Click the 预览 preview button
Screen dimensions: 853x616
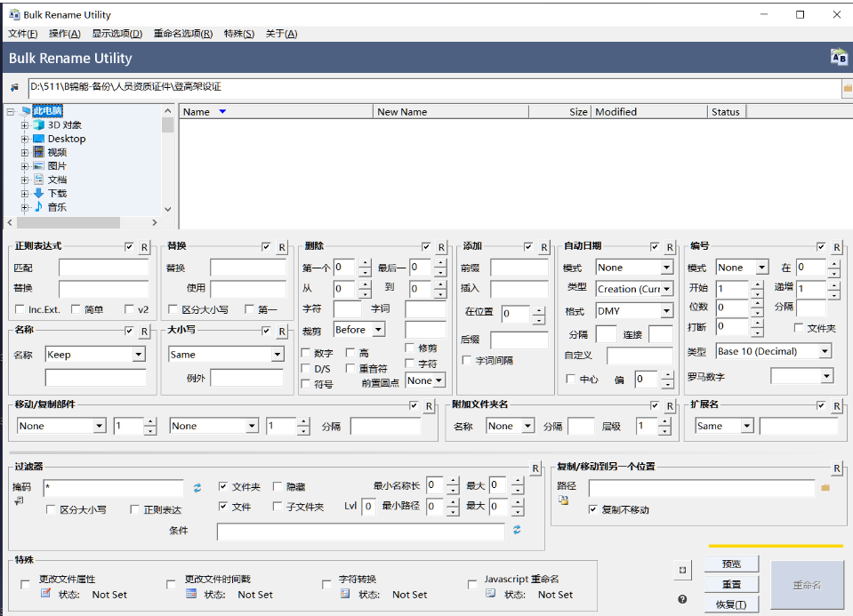click(731, 564)
